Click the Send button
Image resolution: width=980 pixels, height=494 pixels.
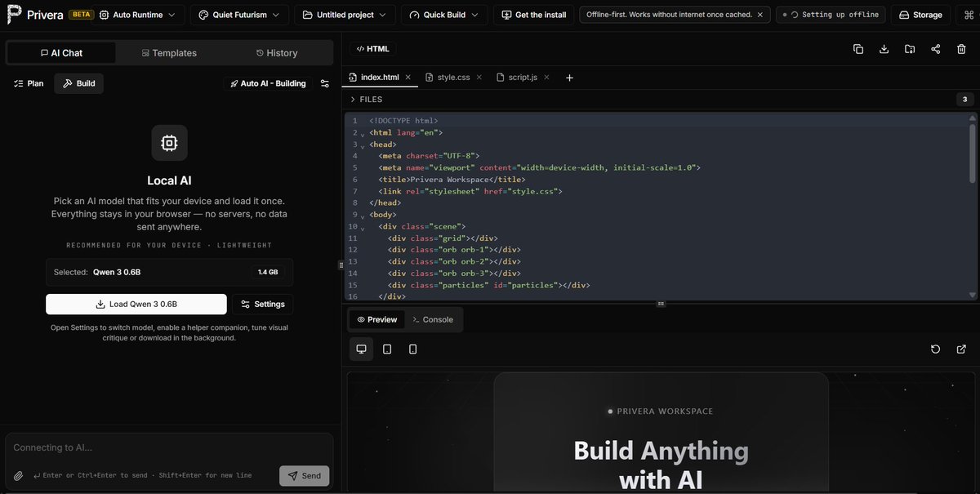305,475
